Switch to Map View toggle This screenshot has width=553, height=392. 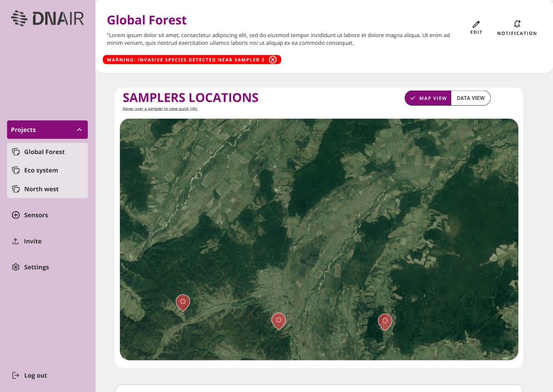tap(428, 98)
